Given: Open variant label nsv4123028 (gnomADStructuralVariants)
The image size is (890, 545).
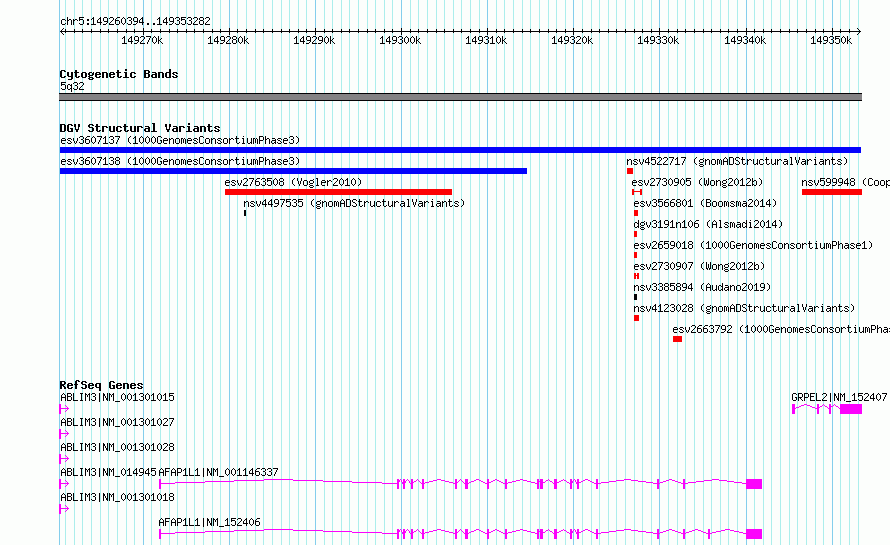Looking at the screenshot, I should (x=744, y=308).
